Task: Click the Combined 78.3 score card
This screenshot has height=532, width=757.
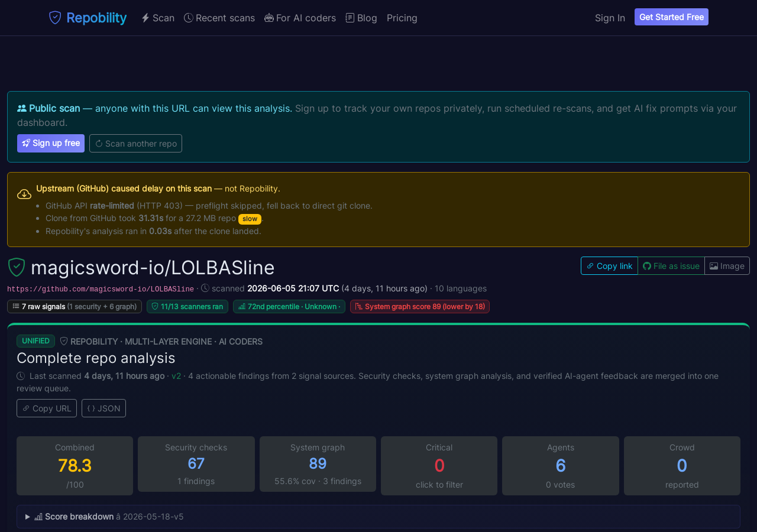Action: 75,466
